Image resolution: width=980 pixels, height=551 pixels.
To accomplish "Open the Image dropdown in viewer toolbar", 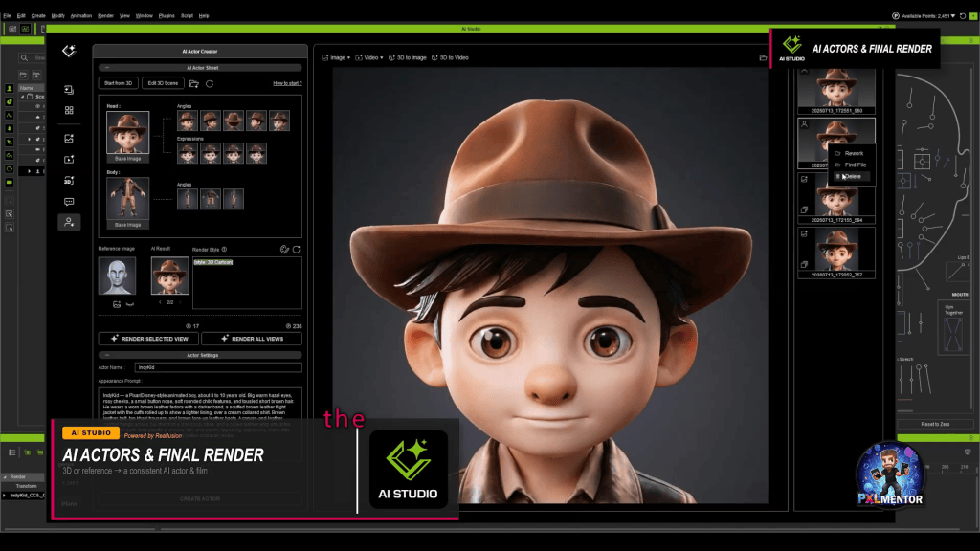I will (336, 57).
